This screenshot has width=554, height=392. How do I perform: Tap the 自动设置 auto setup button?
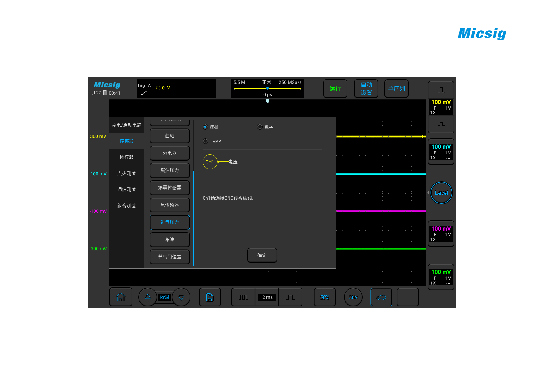(x=366, y=88)
